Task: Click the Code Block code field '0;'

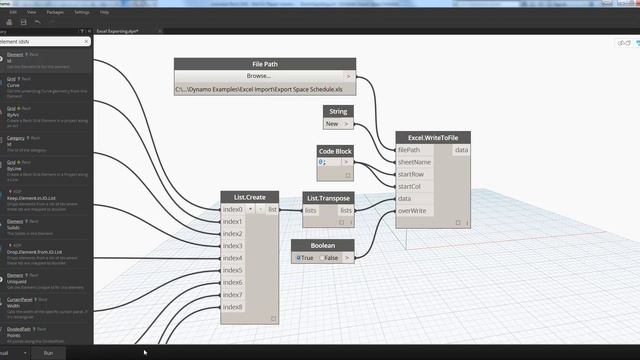Action: tap(329, 162)
